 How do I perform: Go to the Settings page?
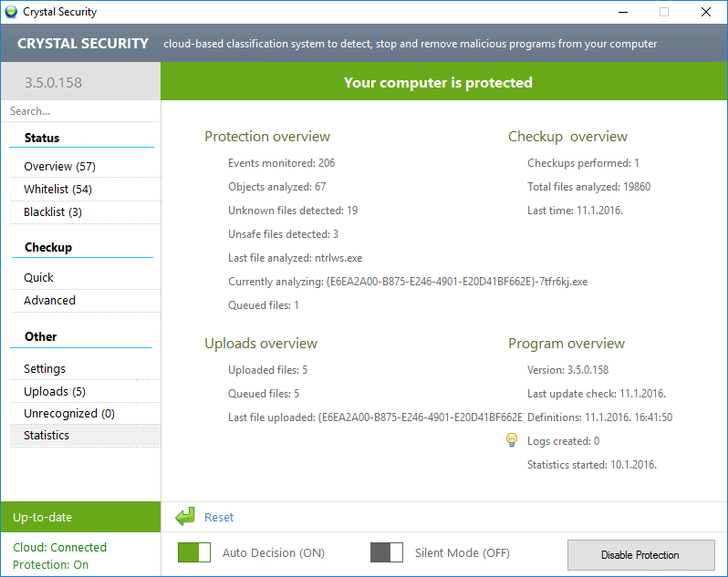[45, 368]
